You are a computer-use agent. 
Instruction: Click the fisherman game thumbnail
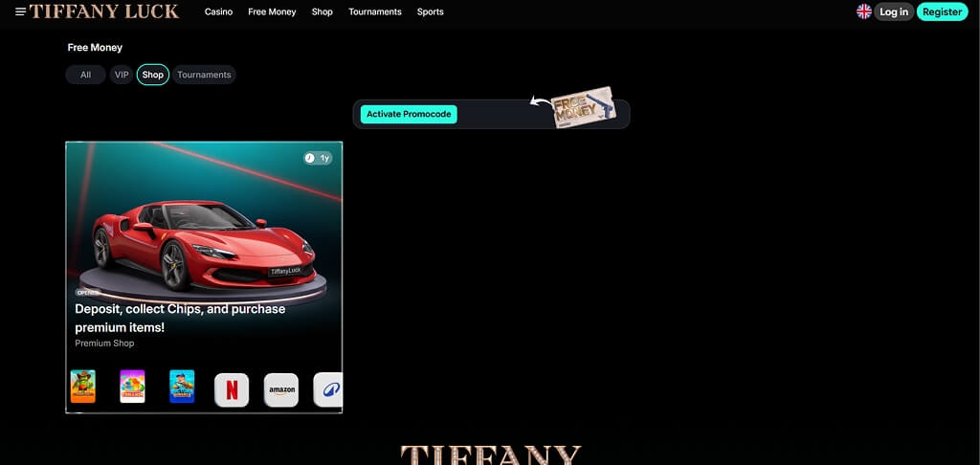coord(182,387)
